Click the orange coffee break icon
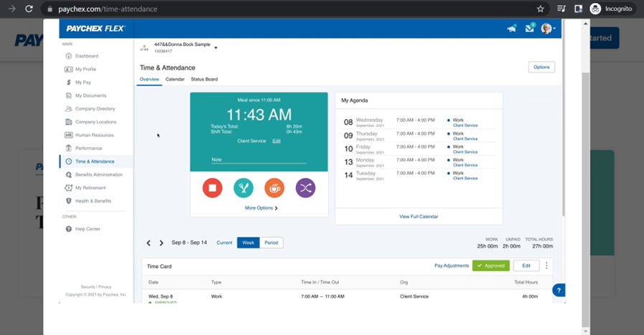 point(274,188)
